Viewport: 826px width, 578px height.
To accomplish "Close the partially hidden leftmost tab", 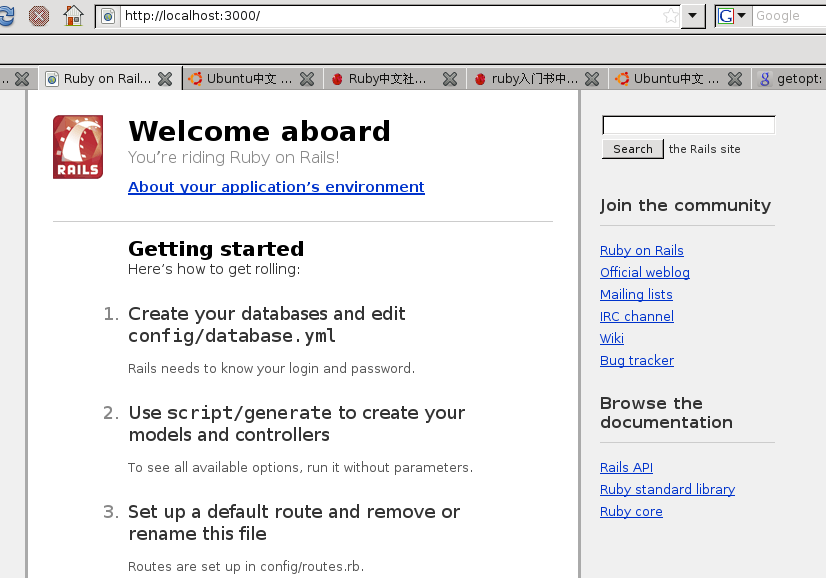I will pyautogui.click(x=22, y=79).
